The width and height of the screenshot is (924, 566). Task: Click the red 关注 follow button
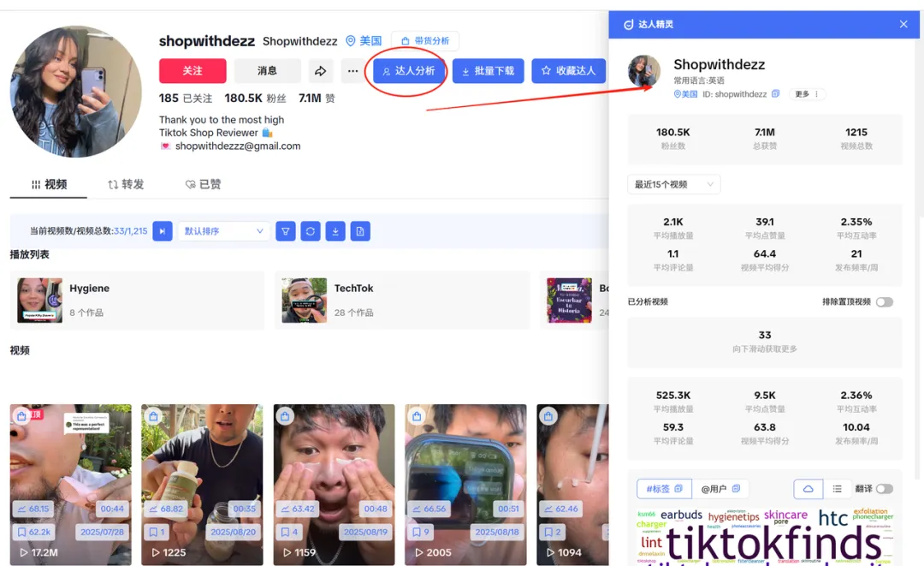coord(192,71)
